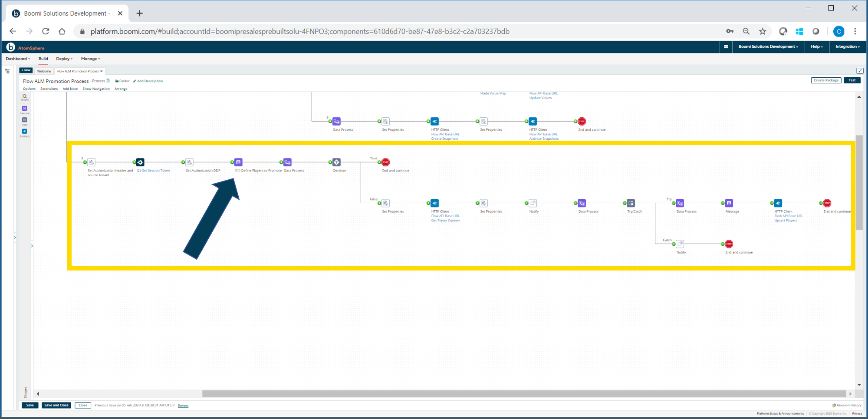
Task: Switch to the Welcome tab
Action: point(43,71)
